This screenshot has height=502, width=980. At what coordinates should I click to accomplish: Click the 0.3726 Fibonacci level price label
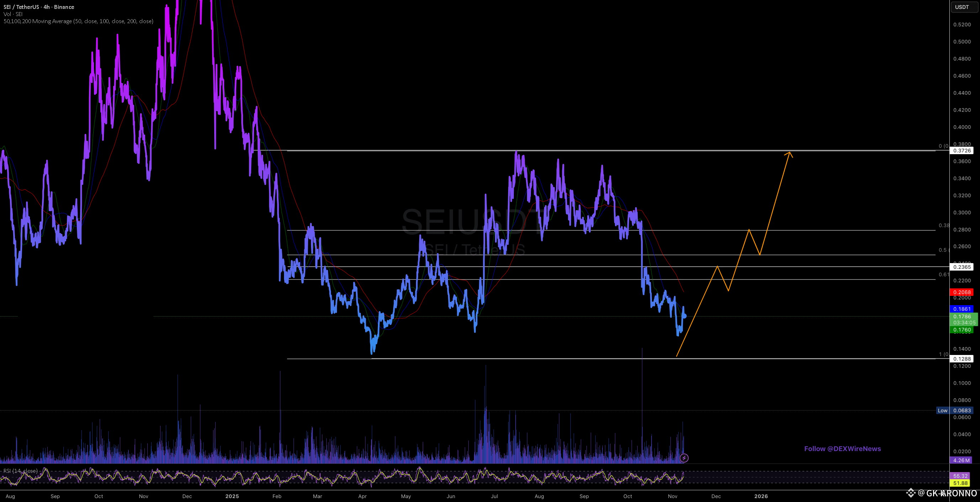point(961,151)
